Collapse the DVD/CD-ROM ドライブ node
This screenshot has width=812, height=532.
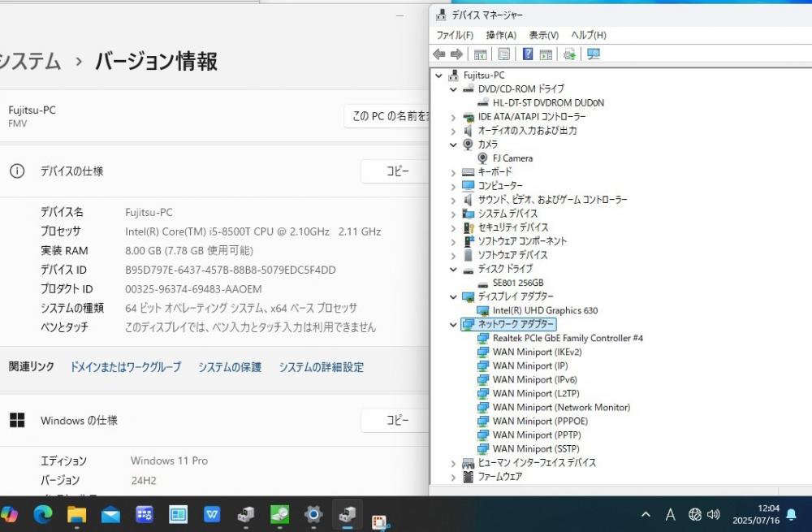[453, 89]
